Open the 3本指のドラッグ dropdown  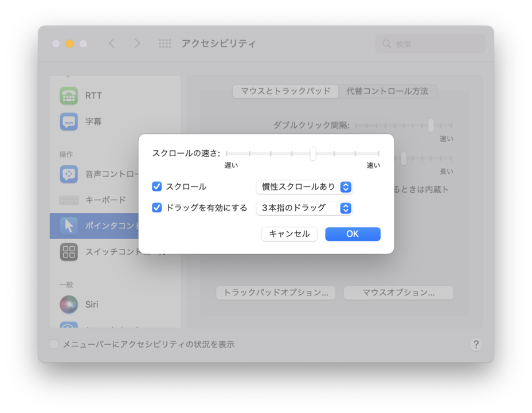coord(304,208)
